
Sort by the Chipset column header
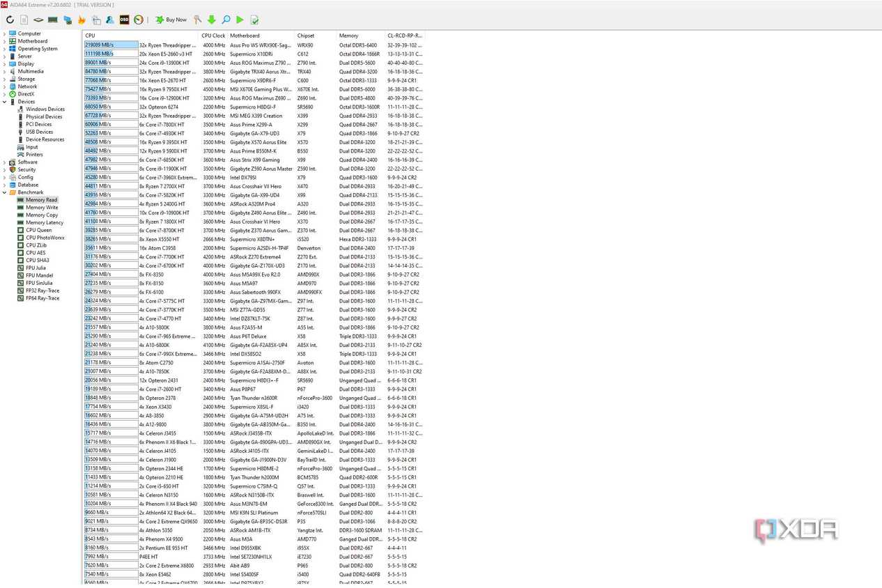point(316,36)
